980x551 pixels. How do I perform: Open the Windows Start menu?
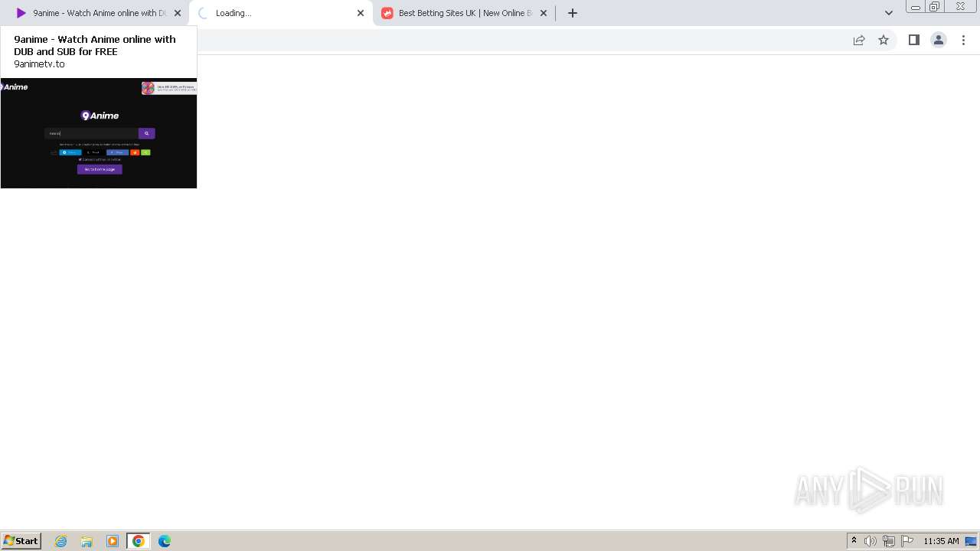[21, 541]
